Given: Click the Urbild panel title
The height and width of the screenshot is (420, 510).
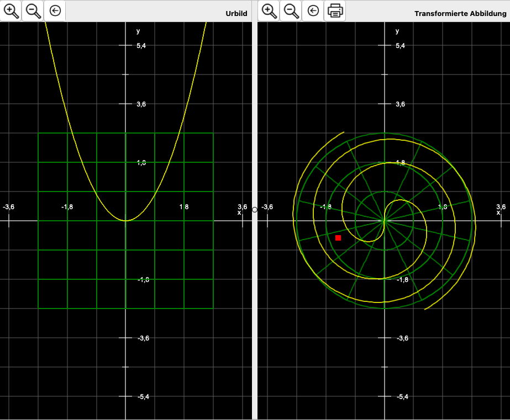Looking at the screenshot, I should pyautogui.click(x=236, y=13).
